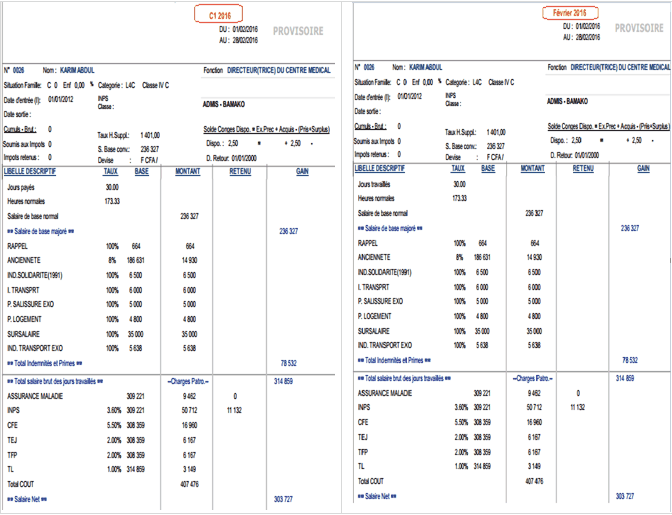Screen dimensions: 672x515
Task: Select S. Base conv. value on Février 2016 payslip
Action: coord(496,146)
